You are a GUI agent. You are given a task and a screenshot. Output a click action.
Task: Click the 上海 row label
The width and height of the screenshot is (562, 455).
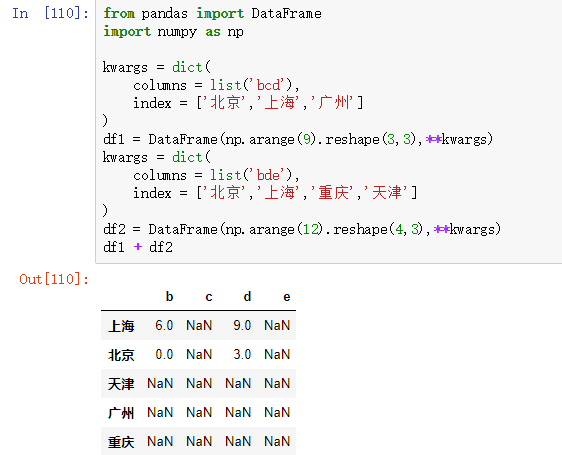tap(121, 326)
